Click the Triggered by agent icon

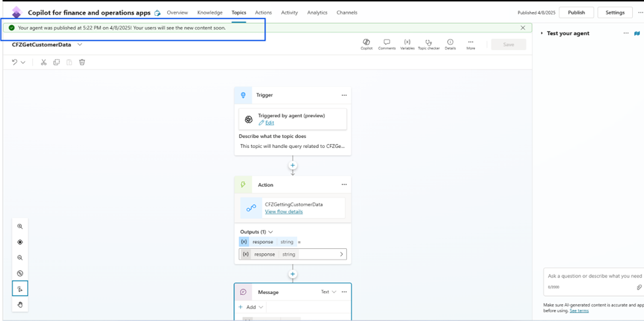[248, 119]
